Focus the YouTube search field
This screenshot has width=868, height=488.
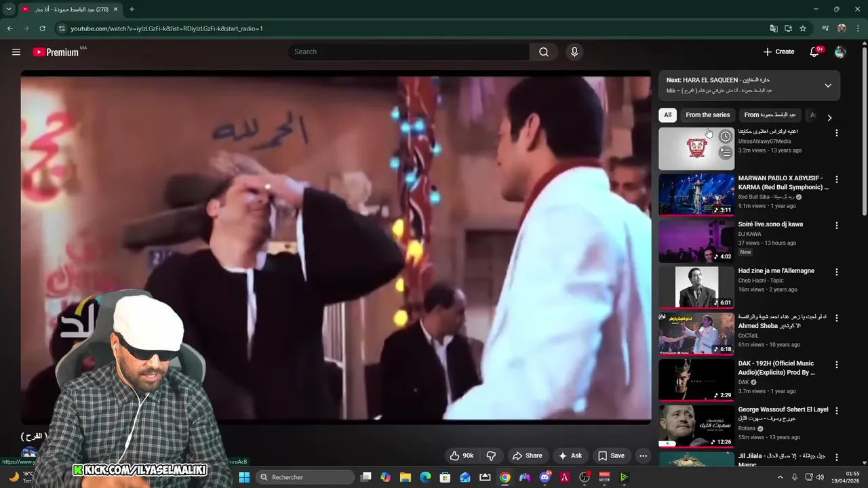tap(408, 52)
